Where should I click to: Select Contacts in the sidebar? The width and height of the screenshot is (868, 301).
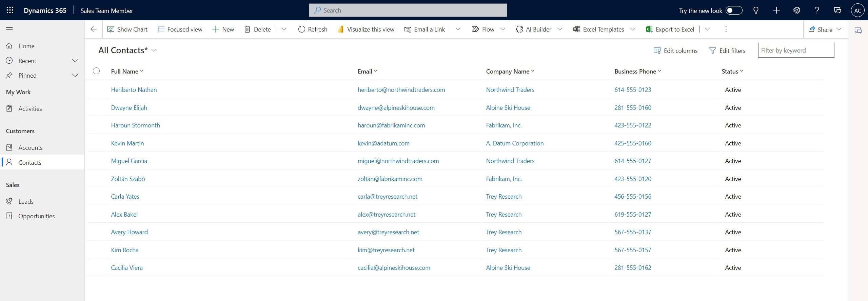(x=42, y=162)
